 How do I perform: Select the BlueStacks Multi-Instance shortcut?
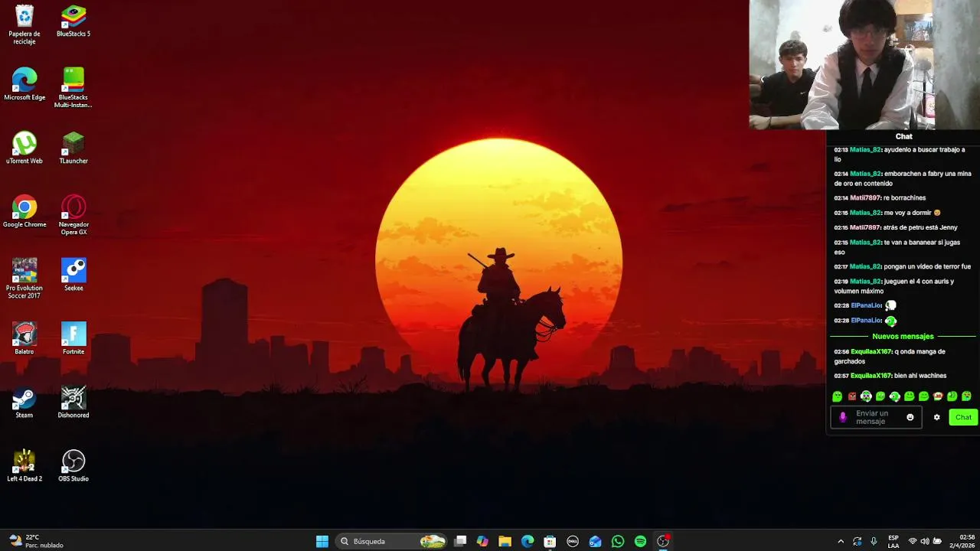coord(73,87)
